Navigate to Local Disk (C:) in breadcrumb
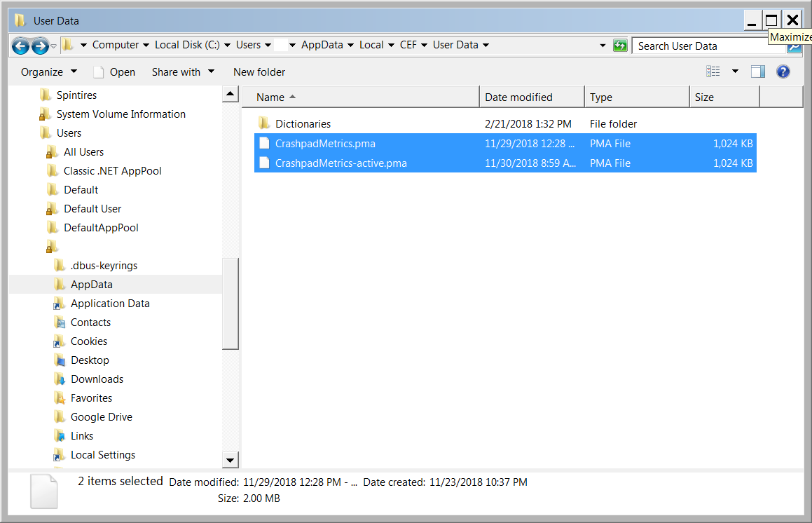Screen dimensions: 812x523 pos(187,45)
